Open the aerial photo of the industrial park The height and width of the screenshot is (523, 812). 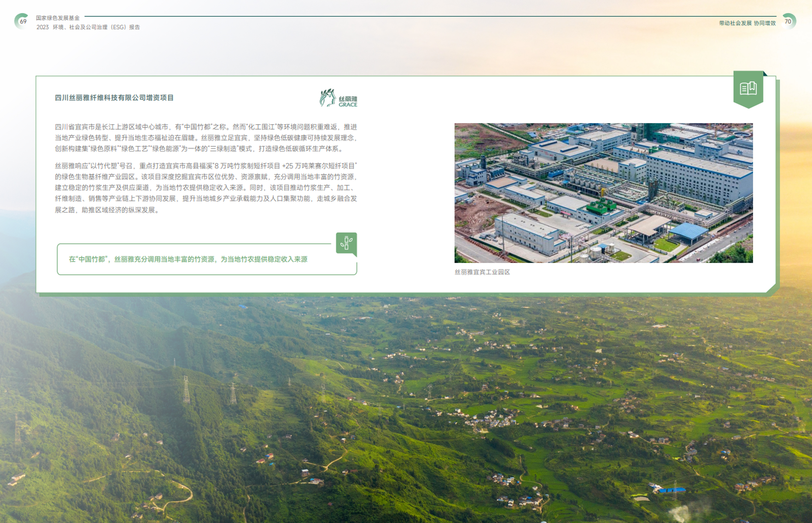(603, 193)
